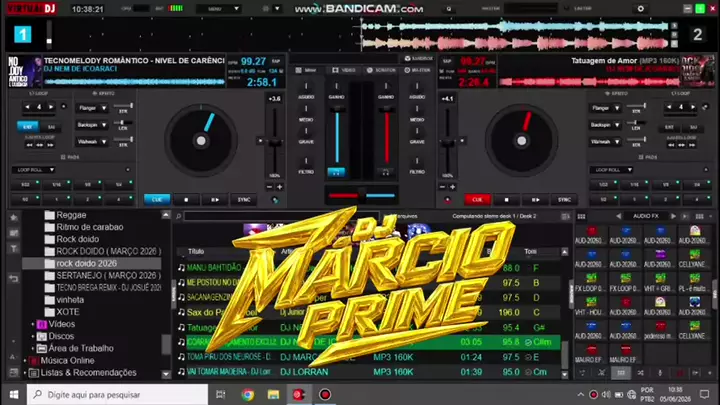This screenshot has width=720, height=405.
Task: Click the blue CUE button on deck 1
Action: click(157, 200)
